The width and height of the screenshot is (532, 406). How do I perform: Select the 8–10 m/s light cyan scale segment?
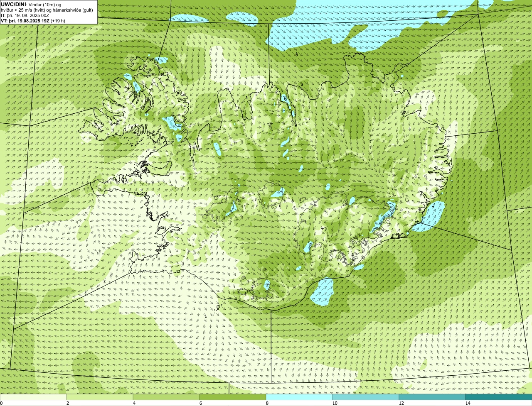point(299,397)
